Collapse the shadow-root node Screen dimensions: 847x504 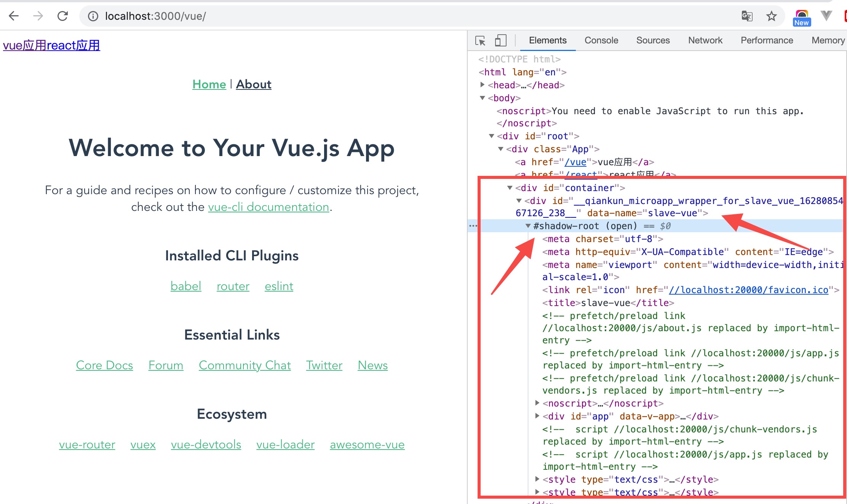(528, 226)
